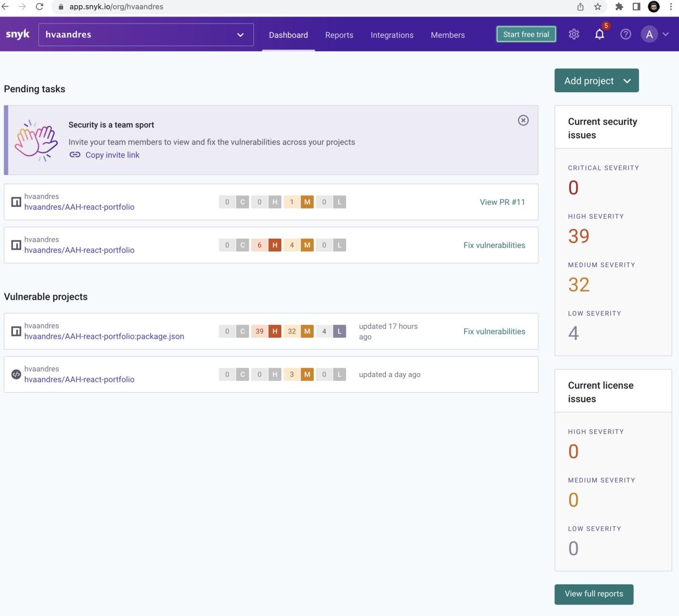Bookmark this page with star icon

click(598, 7)
